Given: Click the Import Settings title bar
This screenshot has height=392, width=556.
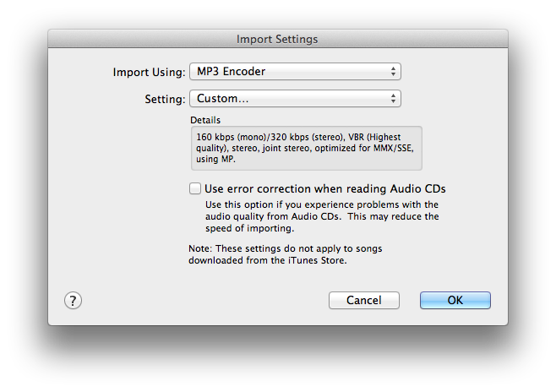Looking at the screenshot, I should (278, 39).
